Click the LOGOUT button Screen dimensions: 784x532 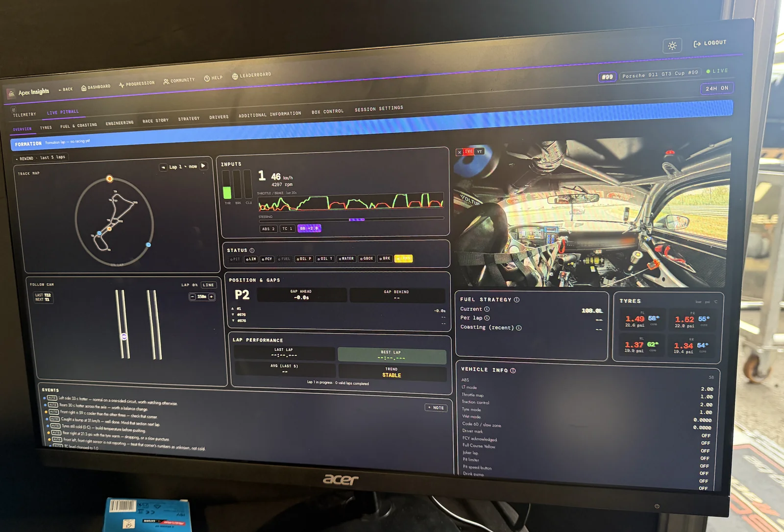[710, 43]
